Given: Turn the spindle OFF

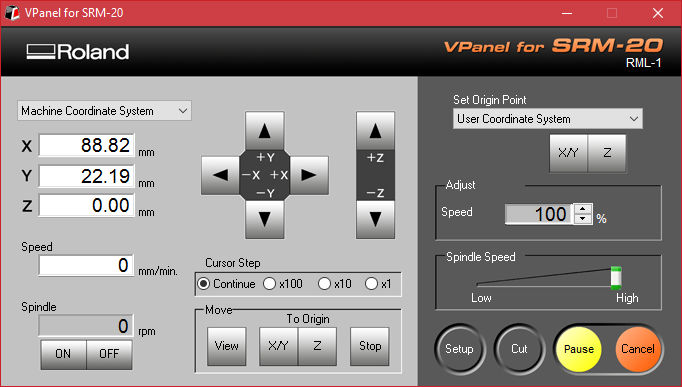Looking at the screenshot, I should pyautogui.click(x=109, y=354).
